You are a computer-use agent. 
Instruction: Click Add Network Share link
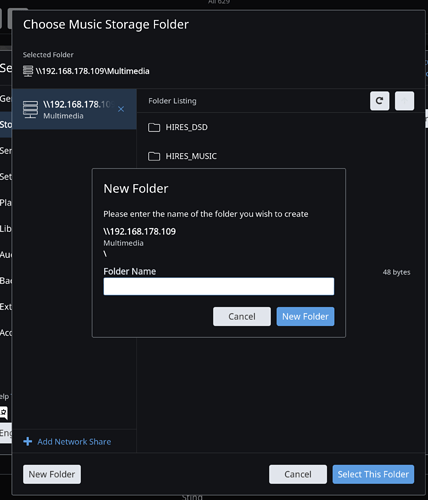pos(74,442)
